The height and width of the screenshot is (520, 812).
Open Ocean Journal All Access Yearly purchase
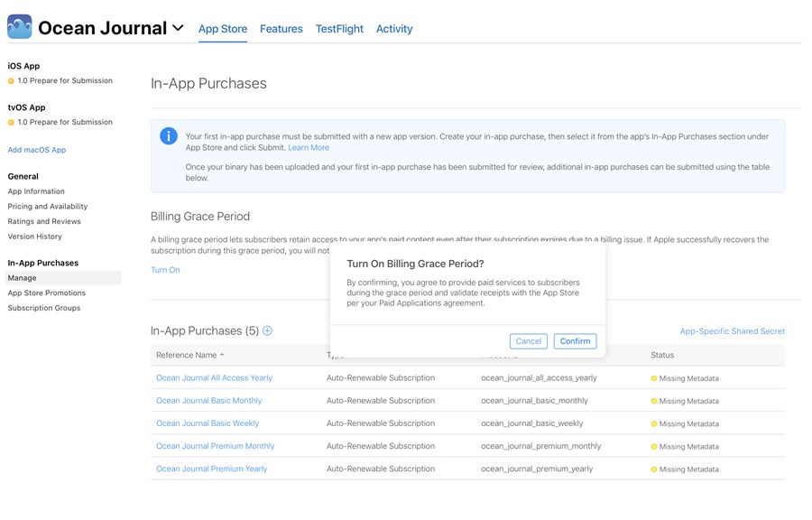tap(215, 378)
